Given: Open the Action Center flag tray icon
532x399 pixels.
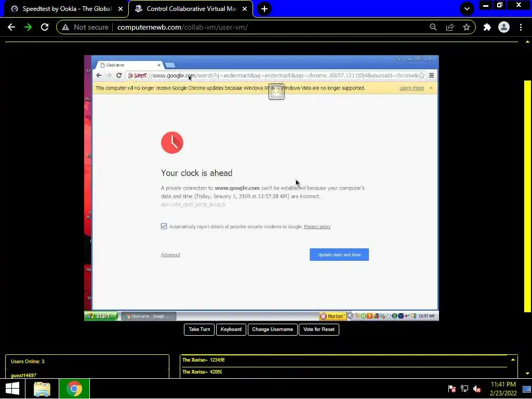Looking at the screenshot, I should click(x=451, y=389).
